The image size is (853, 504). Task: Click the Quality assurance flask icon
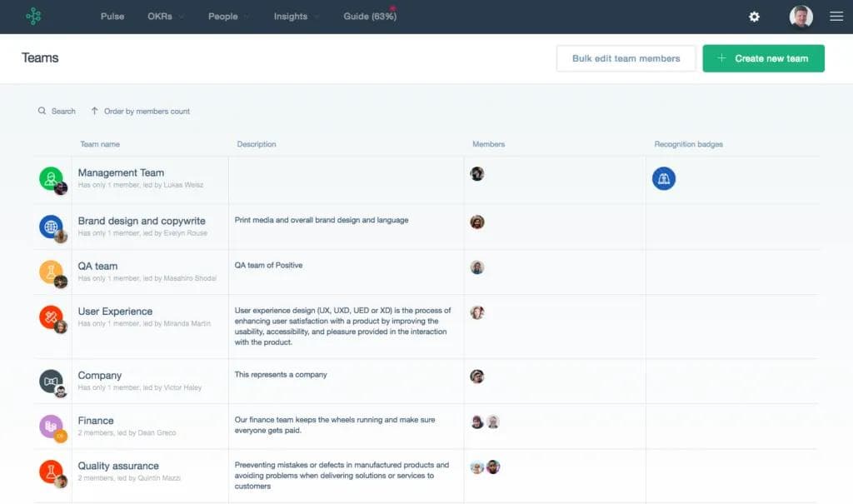(50, 472)
